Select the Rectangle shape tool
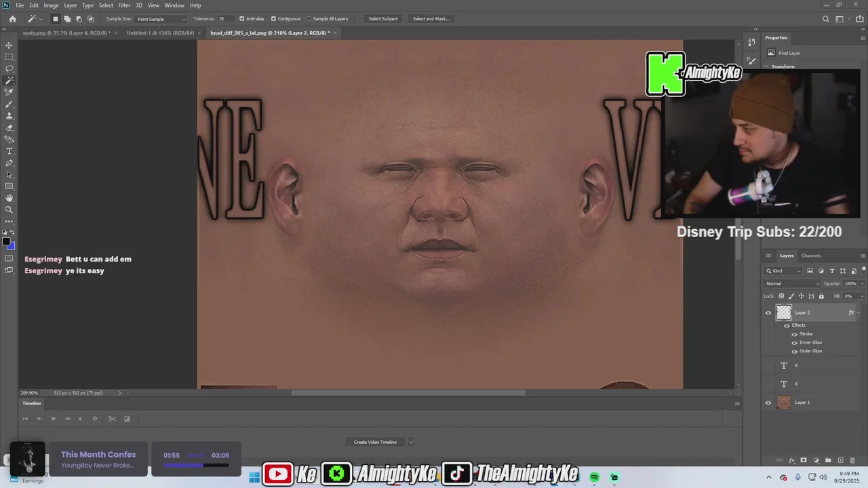Screen dimensions: 868x488 click(x=9, y=186)
